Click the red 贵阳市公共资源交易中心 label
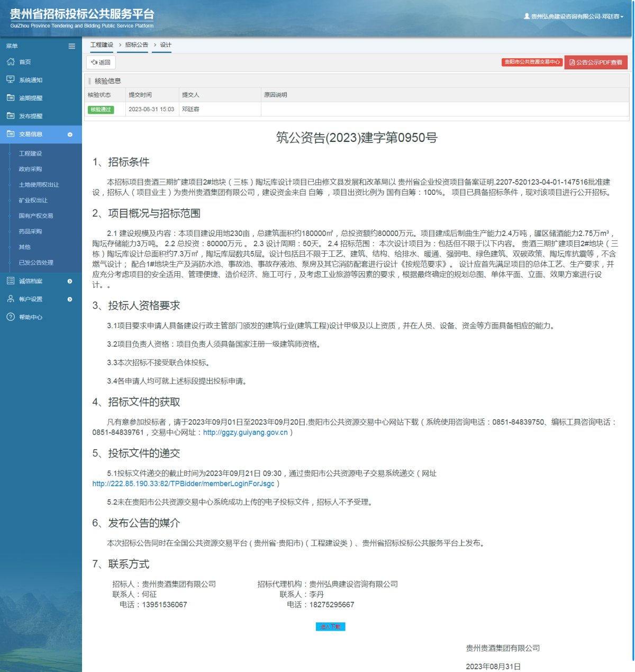 532,62
